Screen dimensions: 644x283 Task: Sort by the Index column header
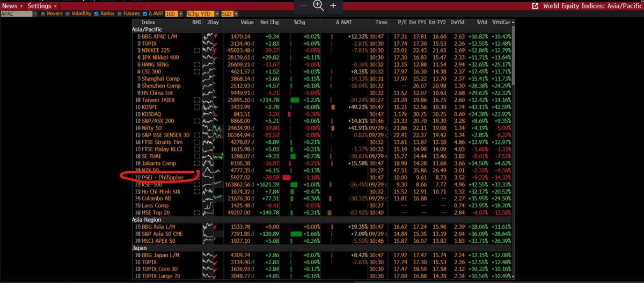click(149, 23)
